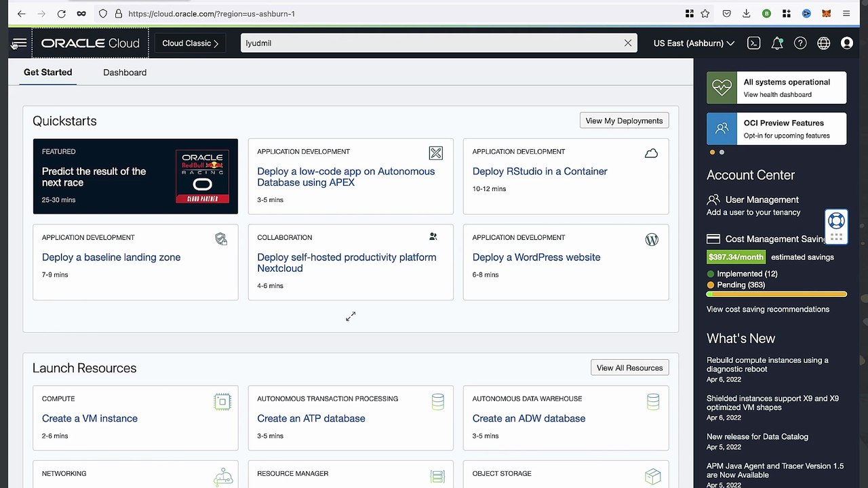The width and height of the screenshot is (868, 488).
Task: Open Rebuild compute instances using diagnostic reboot
Action: pos(768,365)
